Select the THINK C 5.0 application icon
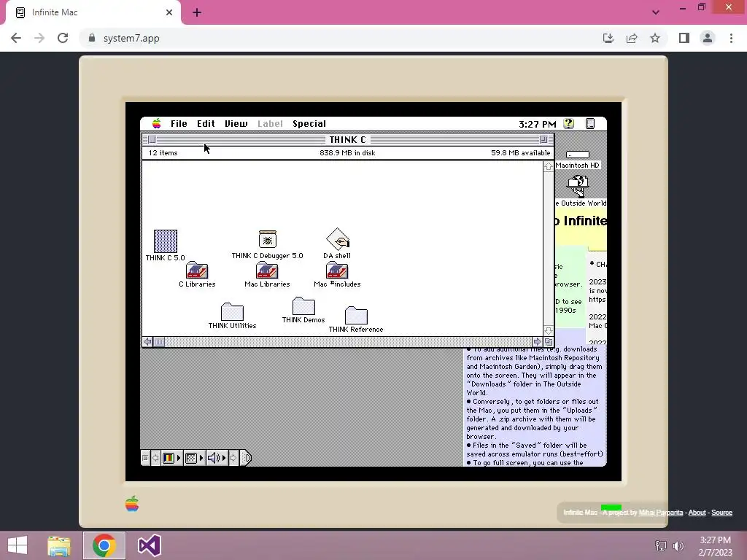The image size is (747, 560). (x=166, y=241)
